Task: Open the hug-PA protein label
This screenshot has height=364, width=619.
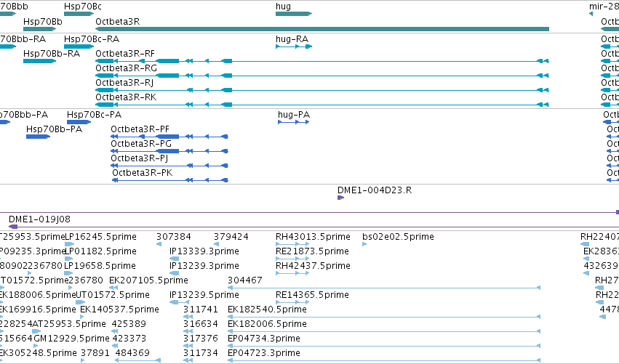Action: coord(294,115)
